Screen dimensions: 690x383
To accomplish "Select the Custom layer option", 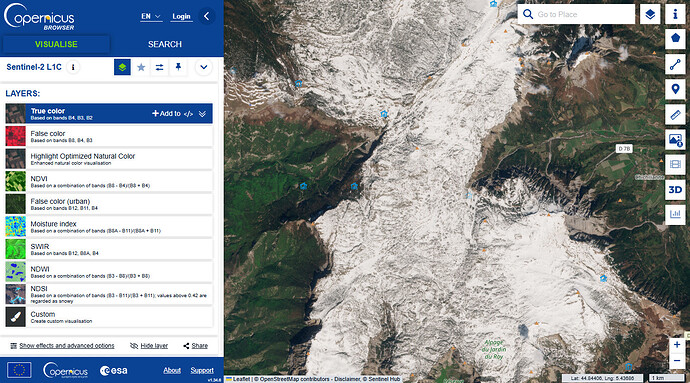I will [109, 317].
